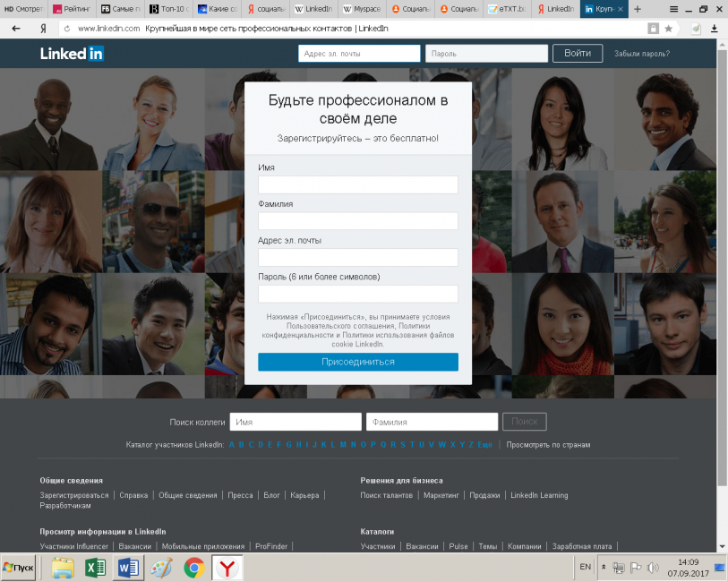This screenshot has width=728, height=582.
Task: Bookmark page with star icon
Action: 669,29
